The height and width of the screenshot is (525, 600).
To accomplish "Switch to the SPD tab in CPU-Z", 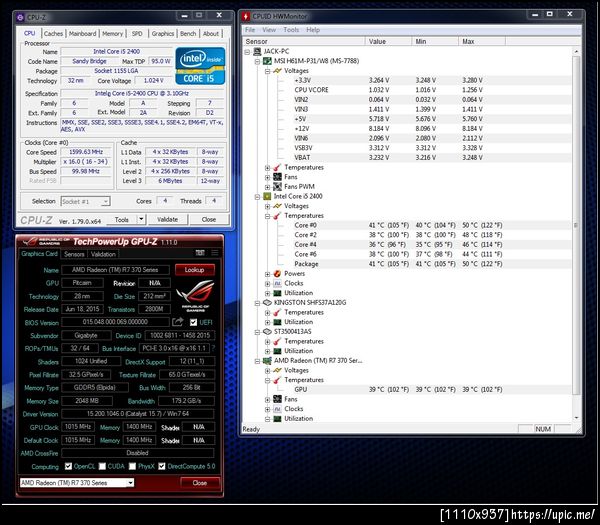I will click(137, 34).
